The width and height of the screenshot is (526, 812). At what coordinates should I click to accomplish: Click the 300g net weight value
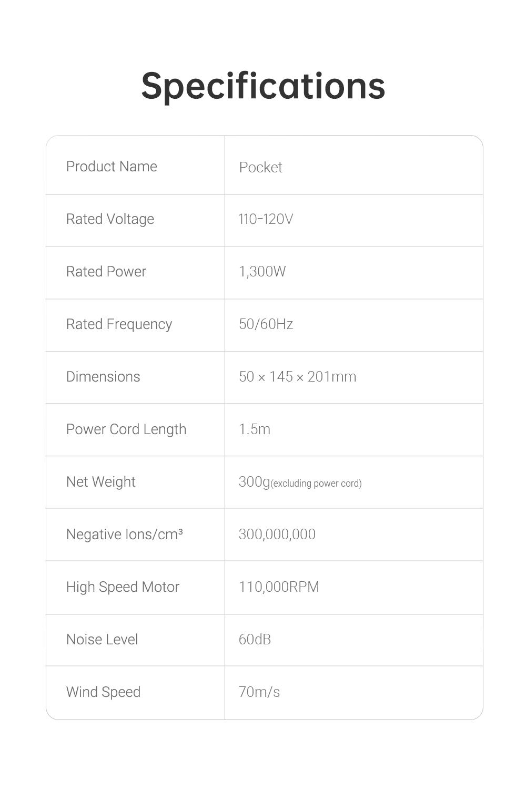click(254, 482)
